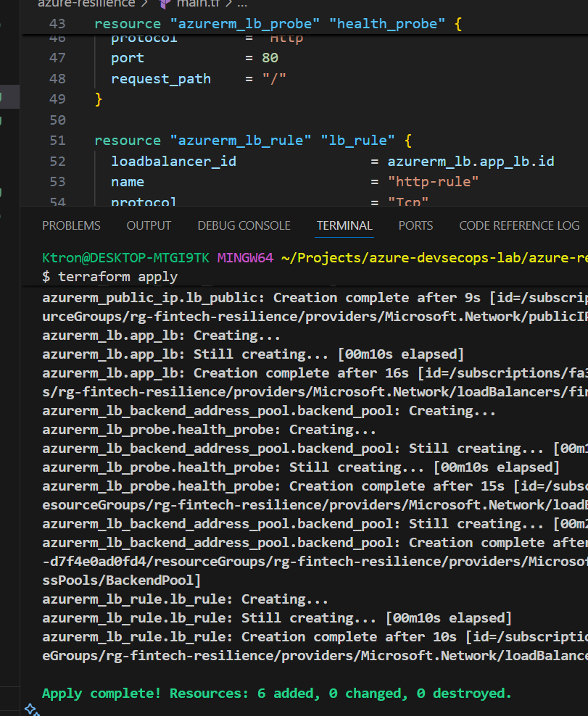Click the port value 80
The image size is (588, 716).
click(270, 57)
